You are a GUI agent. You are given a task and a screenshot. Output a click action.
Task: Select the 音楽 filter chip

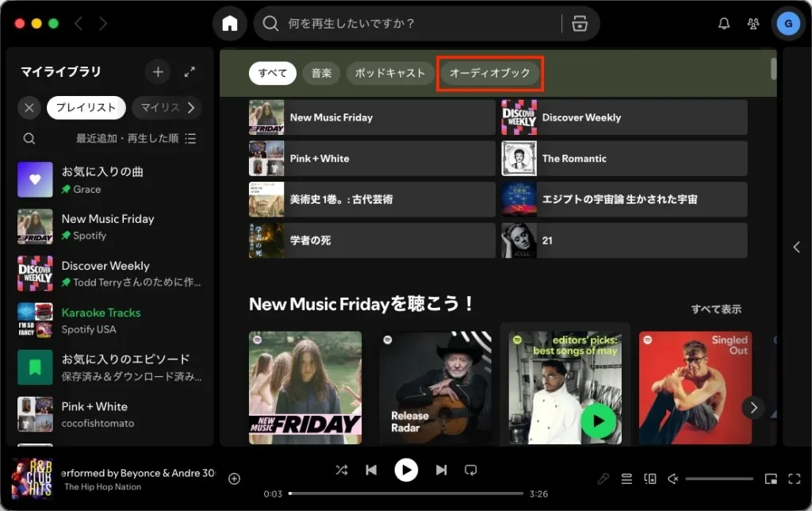[x=321, y=73]
